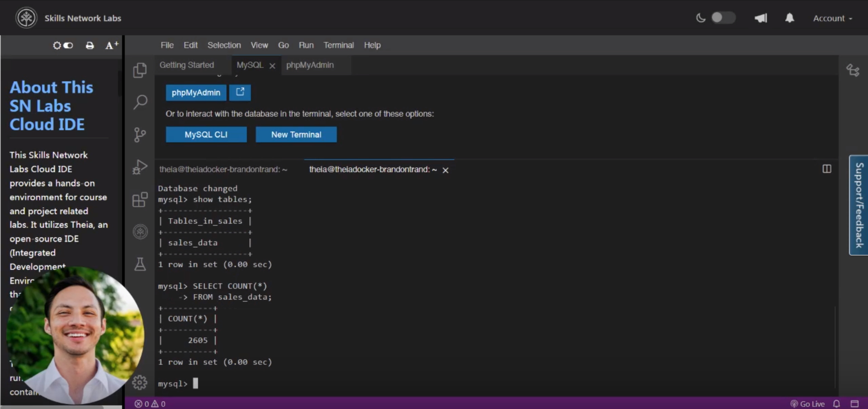
Task: Open the Testing flask icon
Action: coord(140,264)
